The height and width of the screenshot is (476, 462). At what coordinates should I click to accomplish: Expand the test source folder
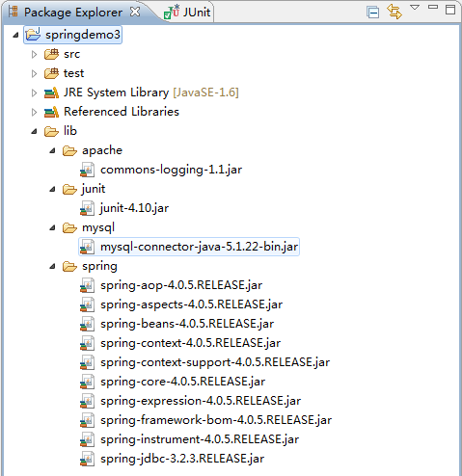pyautogui.click(x=34, y=73)
